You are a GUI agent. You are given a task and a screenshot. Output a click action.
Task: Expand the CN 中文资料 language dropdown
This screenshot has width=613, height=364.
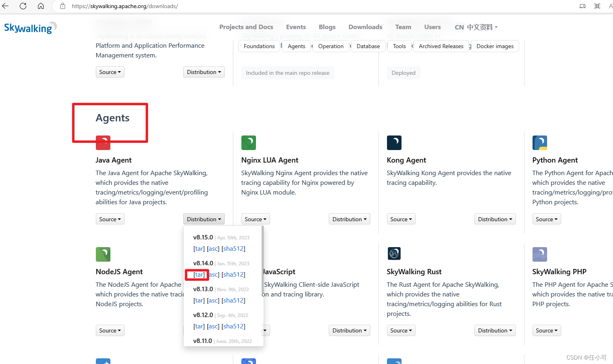click(x=476, y=27)
